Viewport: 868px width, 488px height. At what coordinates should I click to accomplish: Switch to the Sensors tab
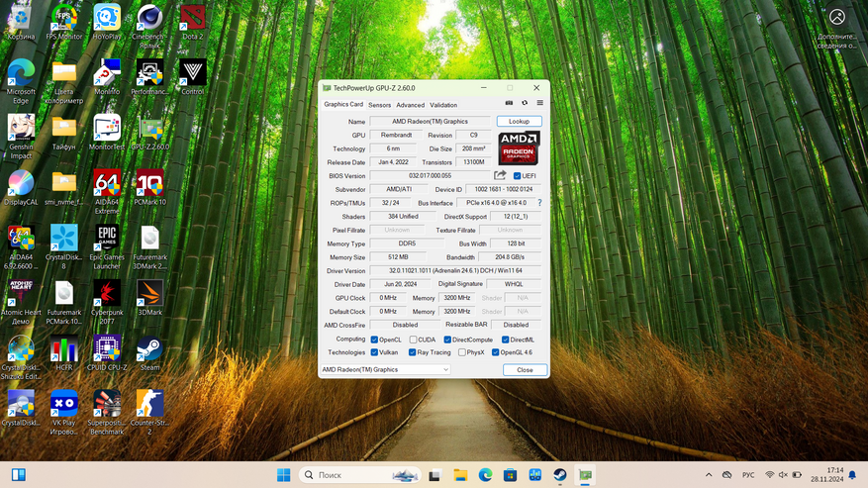[380, 105]
